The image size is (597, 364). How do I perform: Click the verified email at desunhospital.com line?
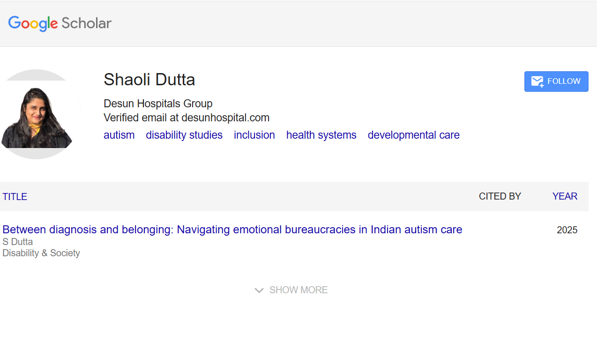(x=187, y=118)
